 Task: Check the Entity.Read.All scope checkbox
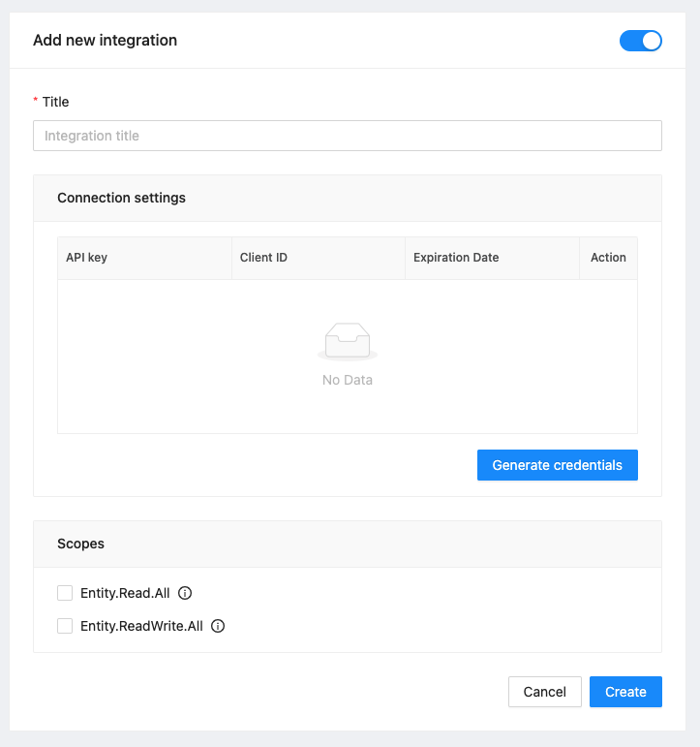(65, 593)
